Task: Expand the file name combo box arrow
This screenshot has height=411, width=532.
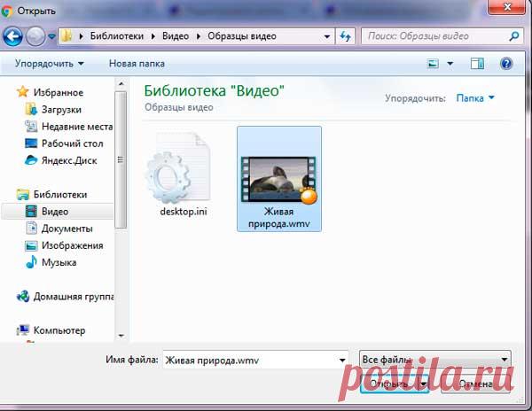Action: tap(342, 360)
